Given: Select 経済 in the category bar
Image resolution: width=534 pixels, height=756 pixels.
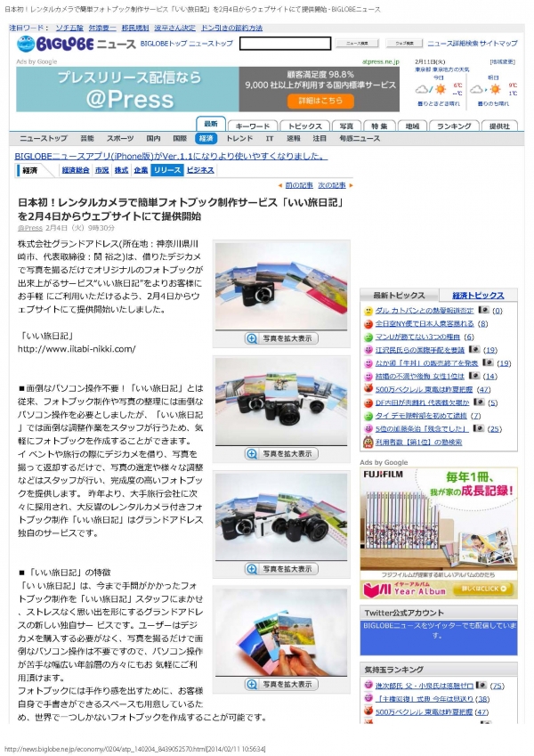Looking at the screenshot, I should (206, 138).
